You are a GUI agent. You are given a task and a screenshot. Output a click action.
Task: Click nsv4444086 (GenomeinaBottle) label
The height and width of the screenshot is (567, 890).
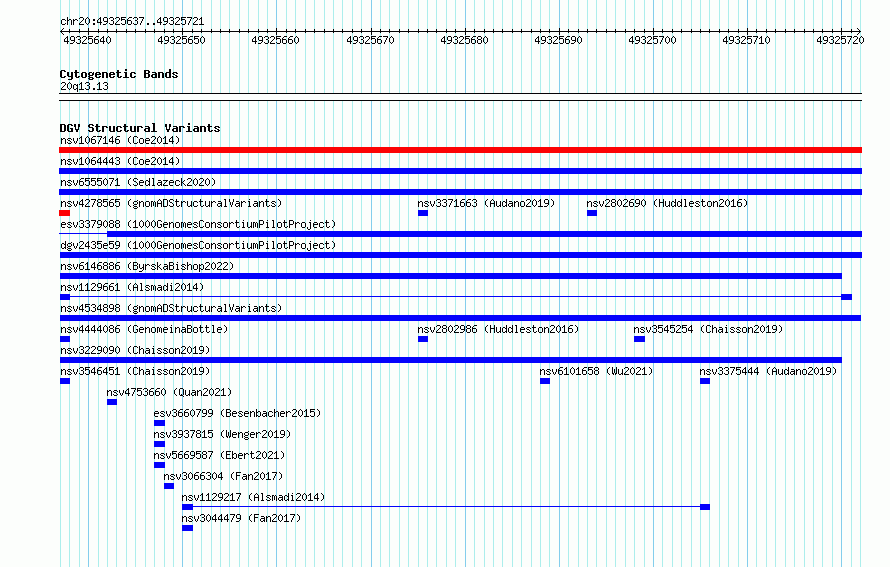point(144,329)
